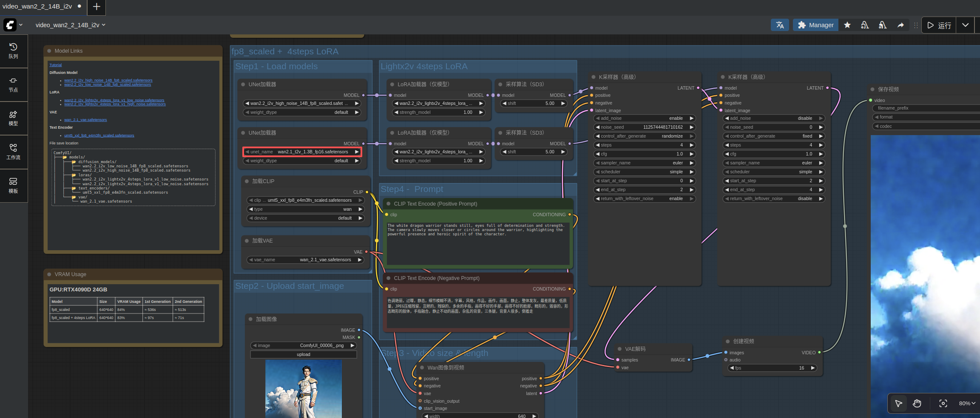
Task: Click the positive prompt text box
Action: [477, 243]
